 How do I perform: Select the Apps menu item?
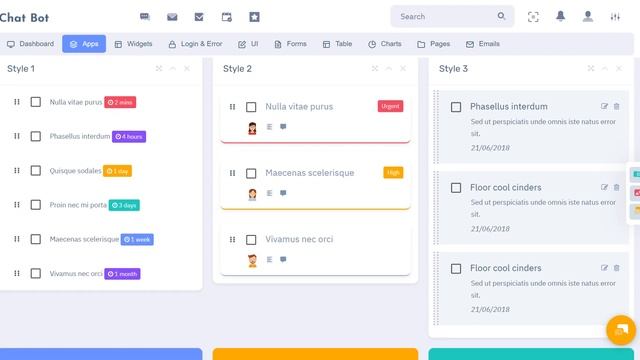(84, 44)
